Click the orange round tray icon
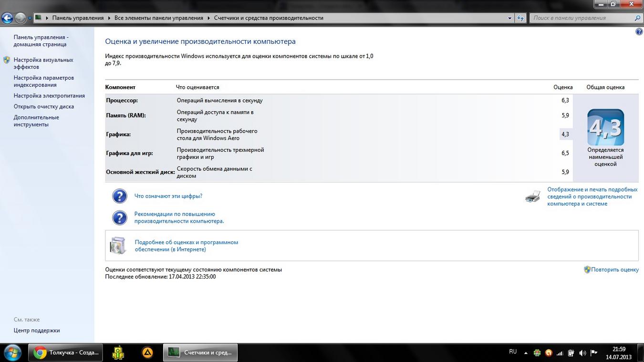The width and height of the screenshot is (644, 362). [549, 353]
